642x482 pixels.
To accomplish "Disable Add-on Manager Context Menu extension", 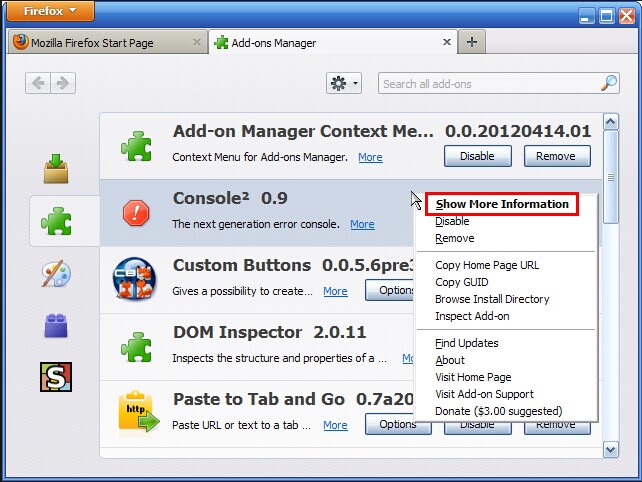I will [x=477, y=156].
